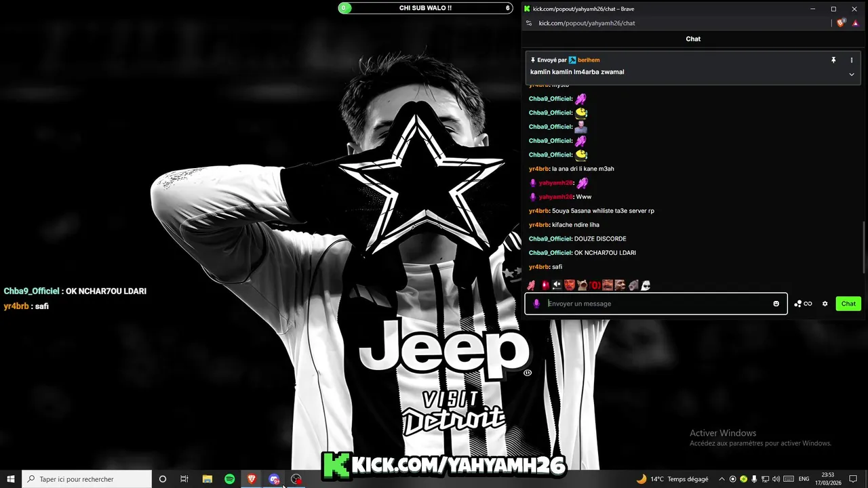Open the emoji picker in the message box

[x=776, y=304]
